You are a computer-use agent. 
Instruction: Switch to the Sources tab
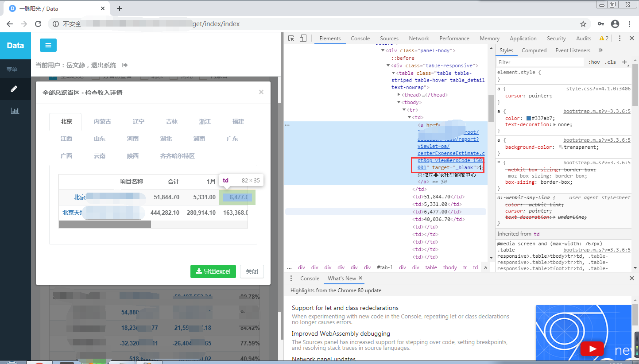[x=389, y=39]
